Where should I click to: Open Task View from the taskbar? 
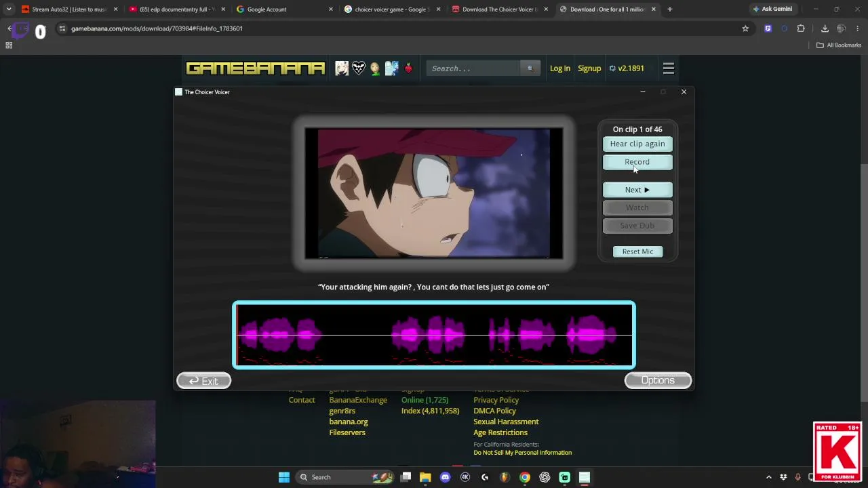click(x=406, y=477)
